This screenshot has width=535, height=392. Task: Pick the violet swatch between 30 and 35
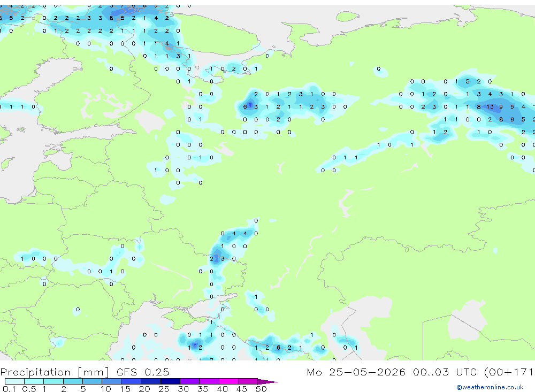tap(189, 381)
